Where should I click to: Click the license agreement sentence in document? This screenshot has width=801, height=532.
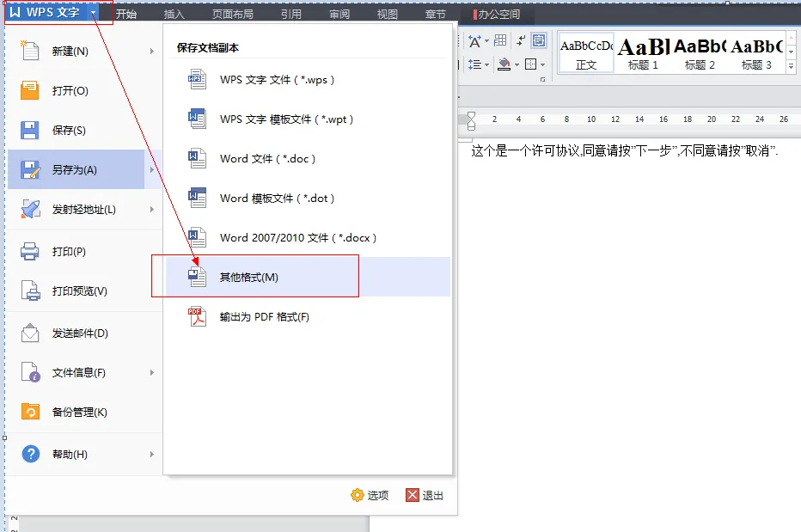point(624,150)
